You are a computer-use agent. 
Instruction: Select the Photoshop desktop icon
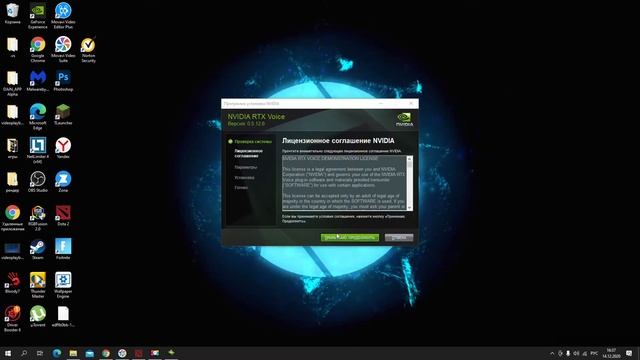[x=63, y=81]
